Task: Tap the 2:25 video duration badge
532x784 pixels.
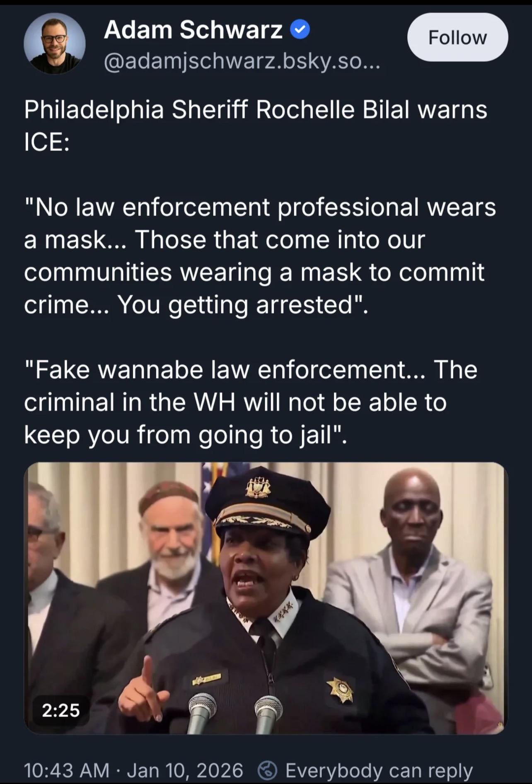Action: (61, 710)
